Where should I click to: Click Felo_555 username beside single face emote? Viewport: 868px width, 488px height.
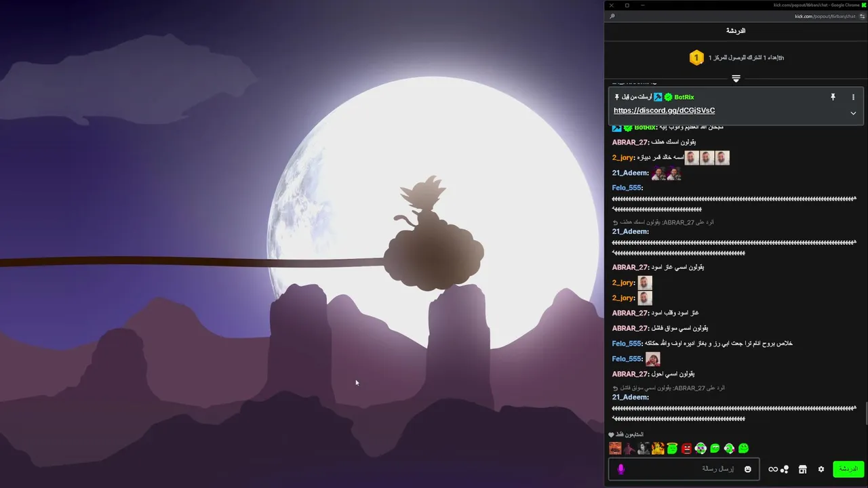click(627, 359)
